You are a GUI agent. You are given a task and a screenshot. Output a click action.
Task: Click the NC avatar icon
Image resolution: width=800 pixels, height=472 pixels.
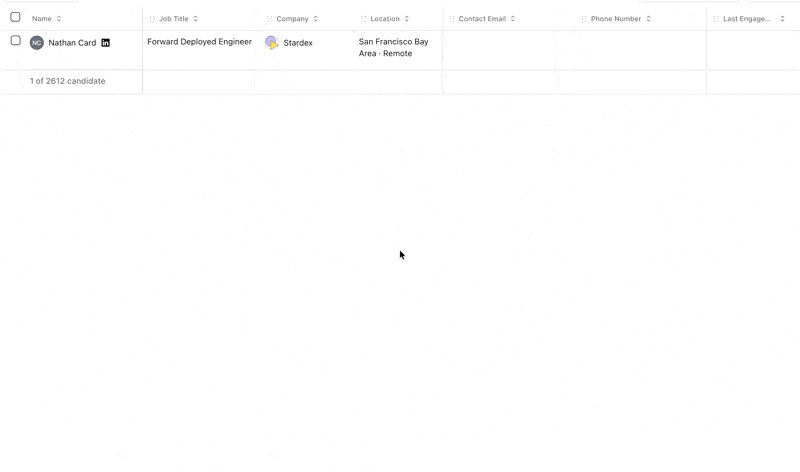37,43
